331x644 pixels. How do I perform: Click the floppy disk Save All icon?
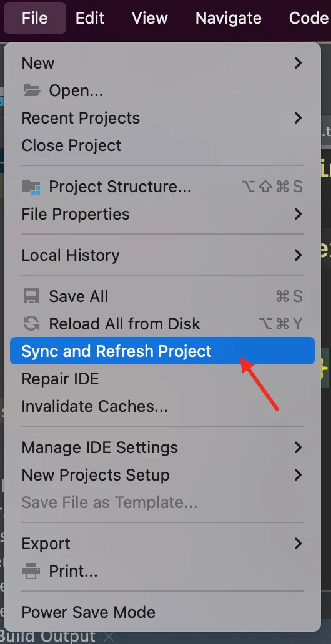31,296
